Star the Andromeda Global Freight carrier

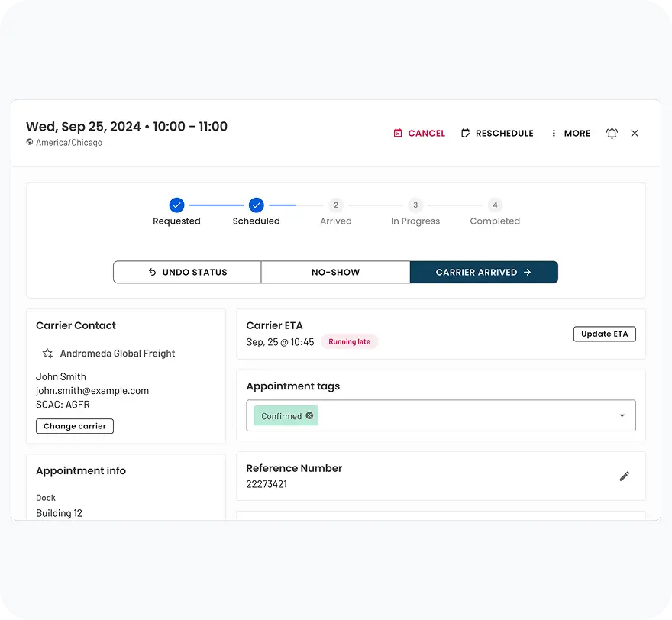tap(47, 354)
